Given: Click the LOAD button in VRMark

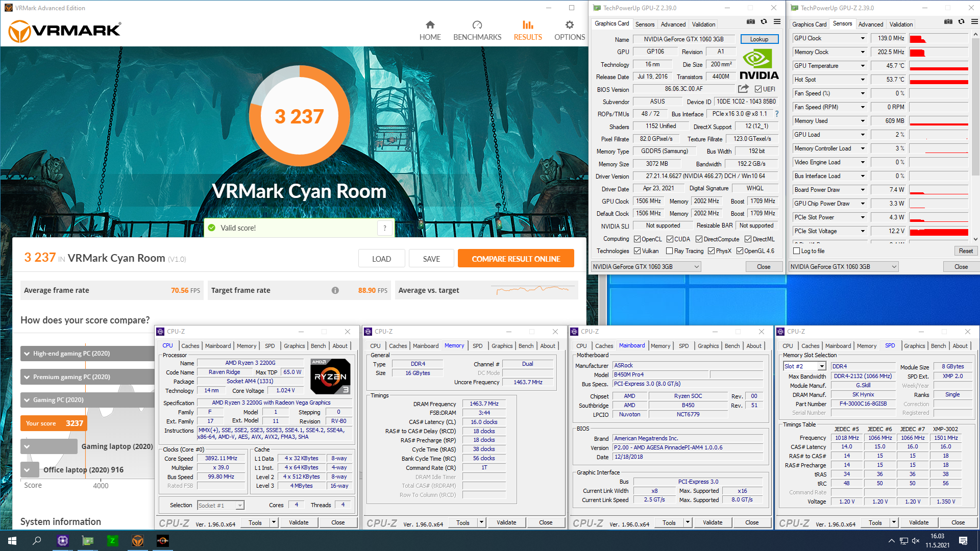Looking at the screenshot, I should (381, 259).
